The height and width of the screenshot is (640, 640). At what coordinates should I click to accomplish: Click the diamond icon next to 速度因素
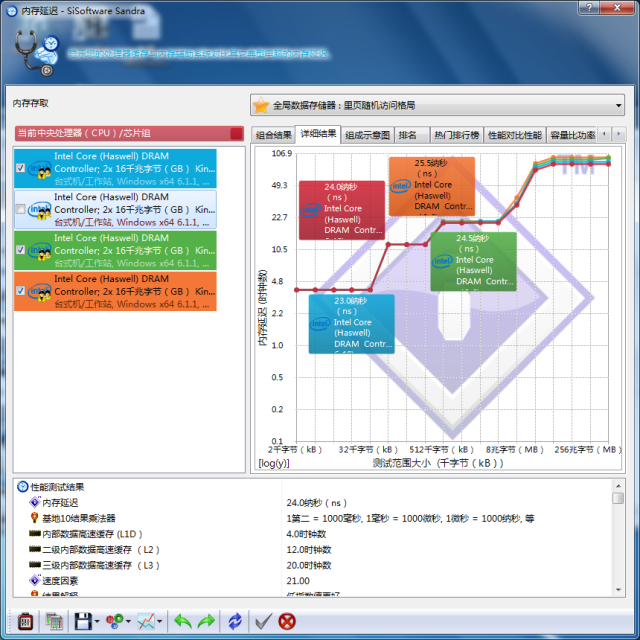[x=35, y=580]
